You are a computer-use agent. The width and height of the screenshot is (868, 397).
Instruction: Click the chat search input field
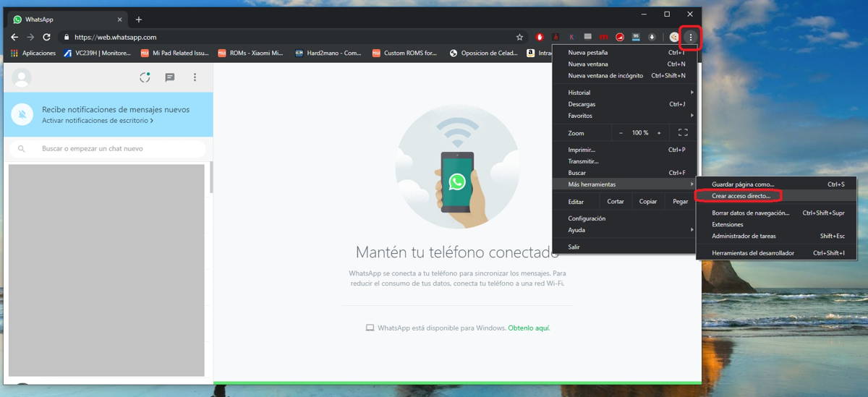pyautogui.click(x=109, y=148)
